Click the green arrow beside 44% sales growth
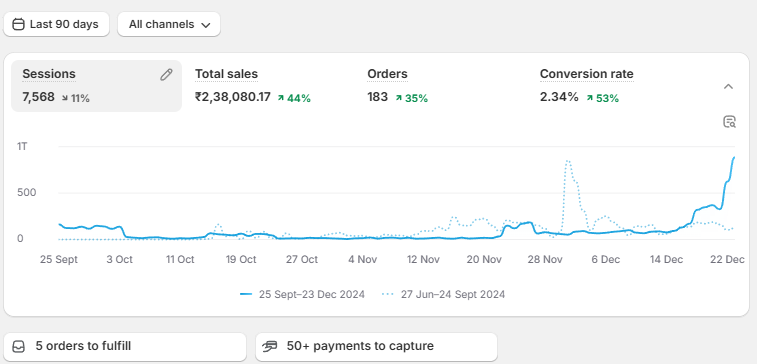Image resolution: width=757 pixels, height=364 pixels. (280, 98)
